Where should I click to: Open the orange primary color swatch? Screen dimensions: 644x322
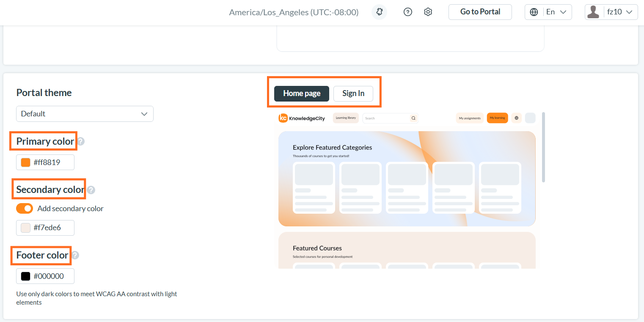pos(26,162)
